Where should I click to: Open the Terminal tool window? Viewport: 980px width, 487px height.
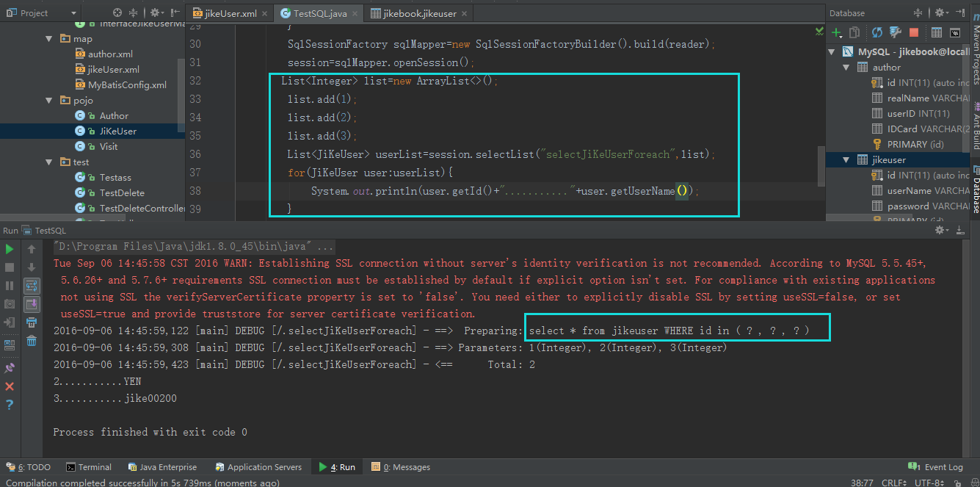[89, 467]
